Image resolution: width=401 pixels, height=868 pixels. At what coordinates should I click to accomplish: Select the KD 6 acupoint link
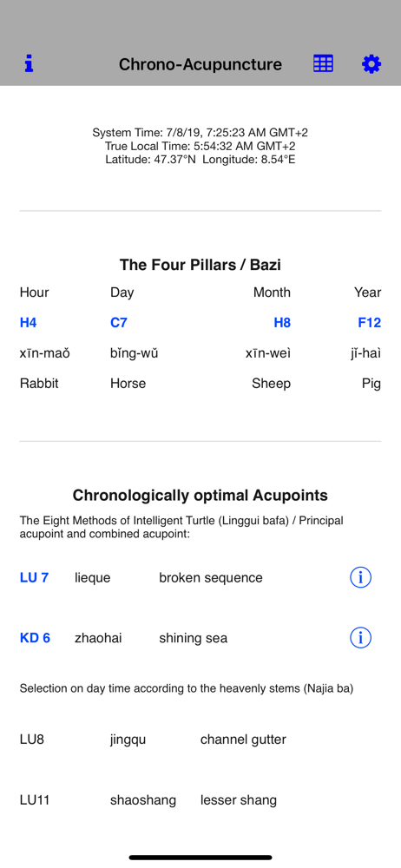[x=35, y=638]
